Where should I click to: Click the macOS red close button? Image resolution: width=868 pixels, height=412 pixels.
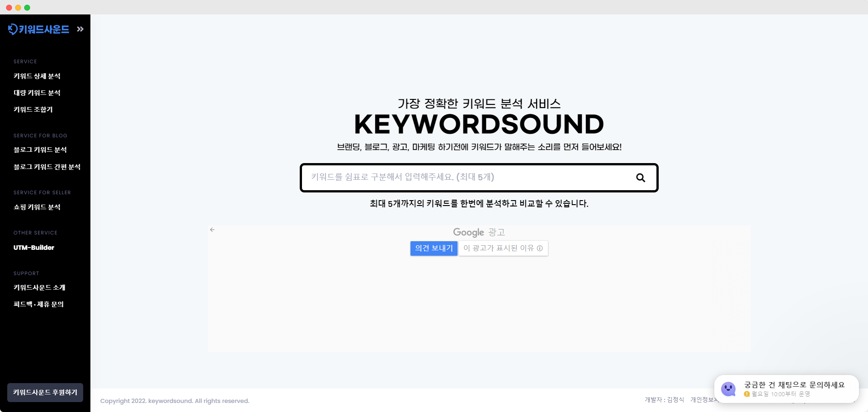9,8
